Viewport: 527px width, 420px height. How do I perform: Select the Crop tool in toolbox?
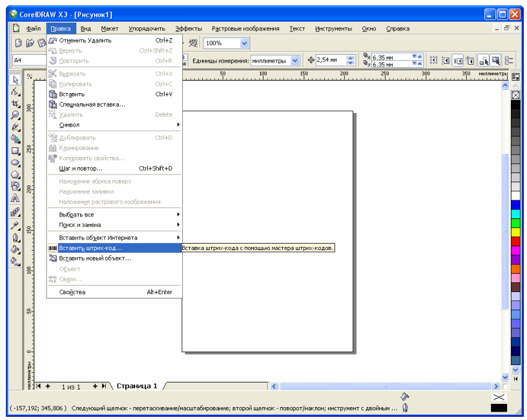15,103
